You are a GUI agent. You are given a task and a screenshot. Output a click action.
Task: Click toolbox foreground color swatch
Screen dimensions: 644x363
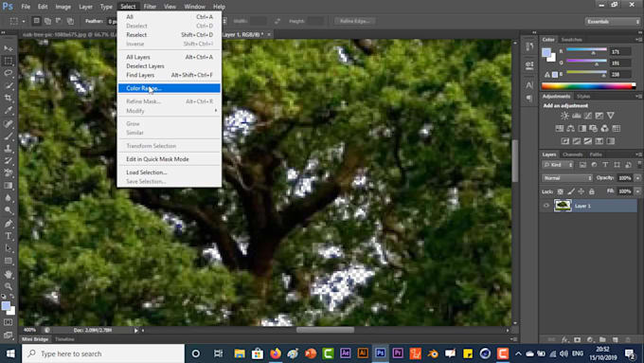click(6, 306)
